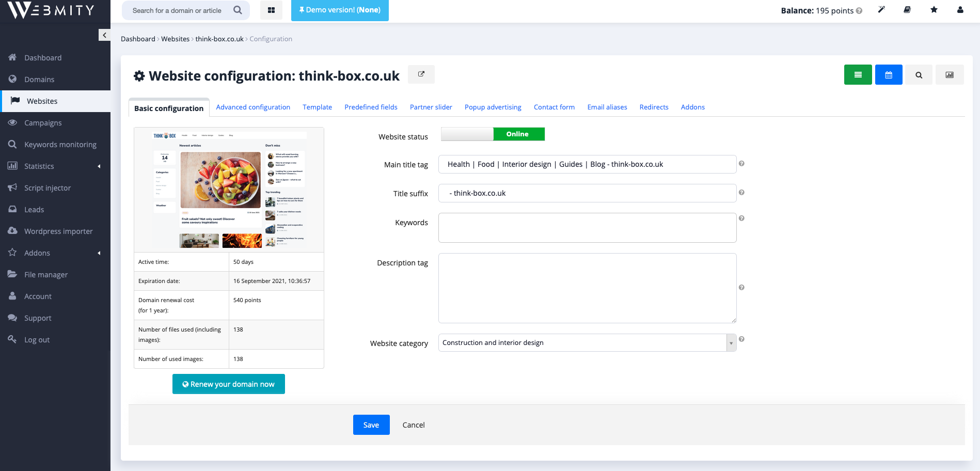Open Script injector from the sidebar
980x471 pixels.
pyautogui.click(x=48, y=187)
